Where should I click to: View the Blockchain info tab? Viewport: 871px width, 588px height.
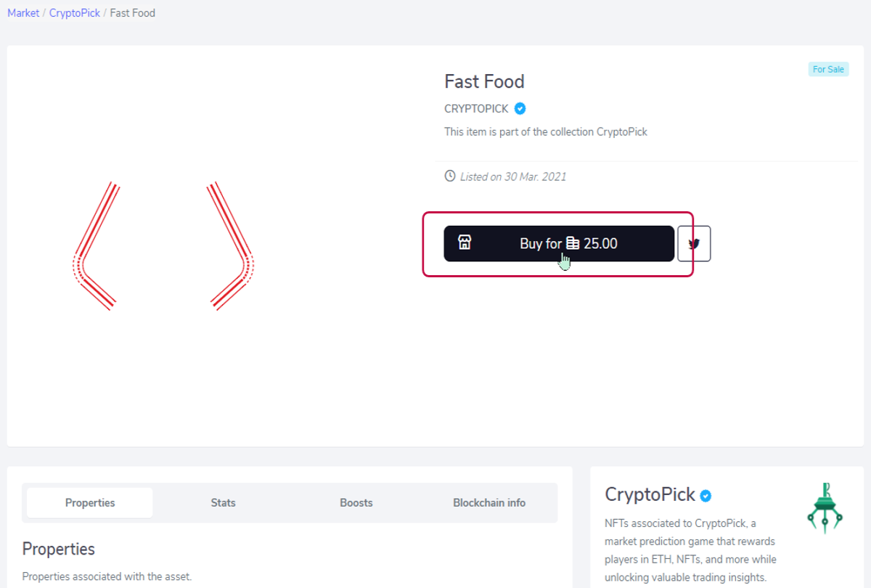[x=489, y=502]
